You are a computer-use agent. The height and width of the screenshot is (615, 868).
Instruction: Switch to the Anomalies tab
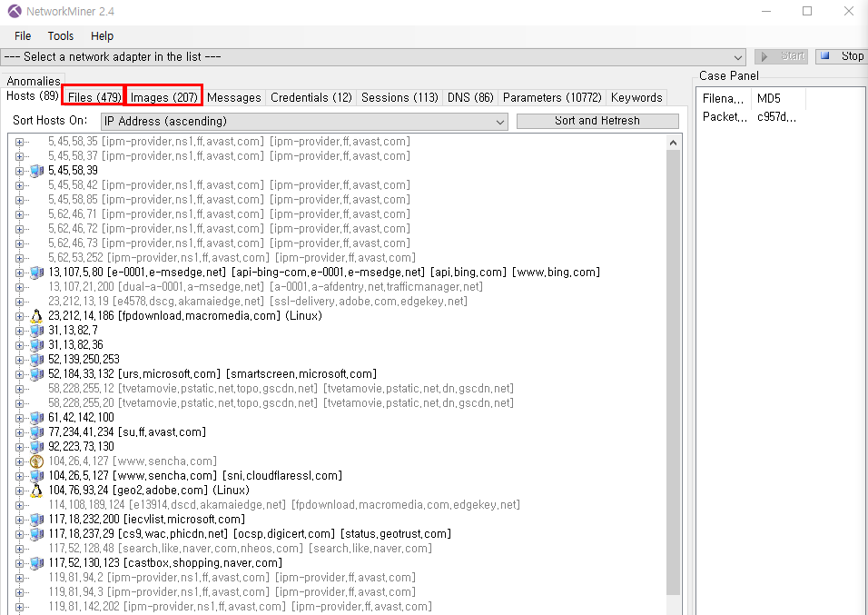[34, 81]
